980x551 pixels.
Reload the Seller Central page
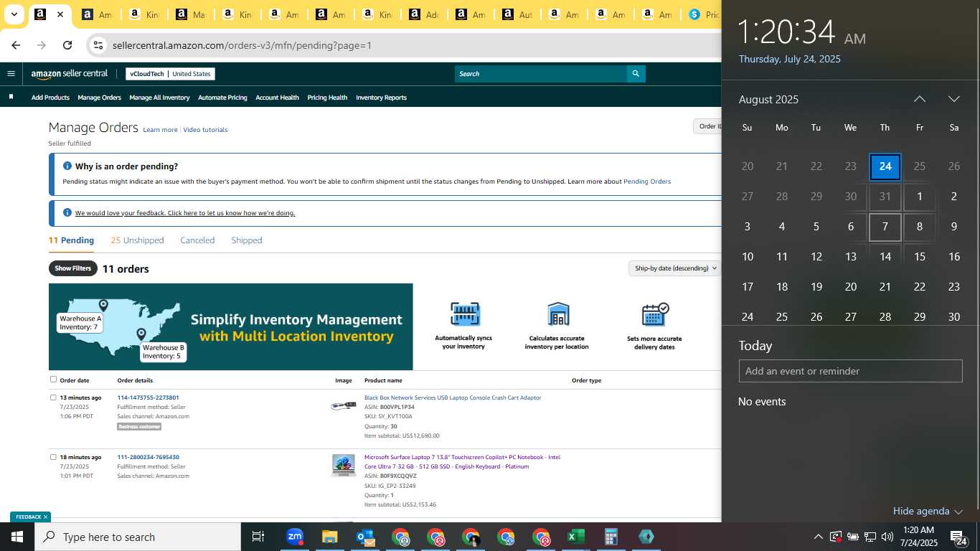pyautogui.click(x=67, y=45)
